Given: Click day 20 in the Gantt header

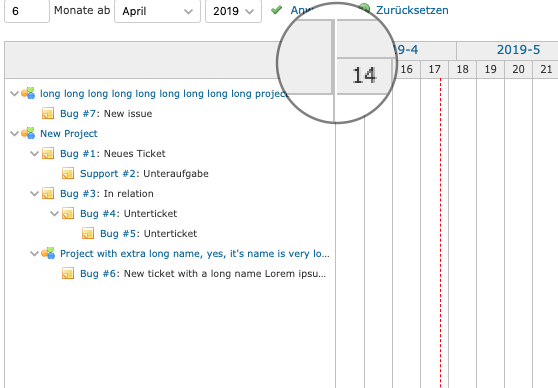Looking at the screenshot, I should click(518, 69).
